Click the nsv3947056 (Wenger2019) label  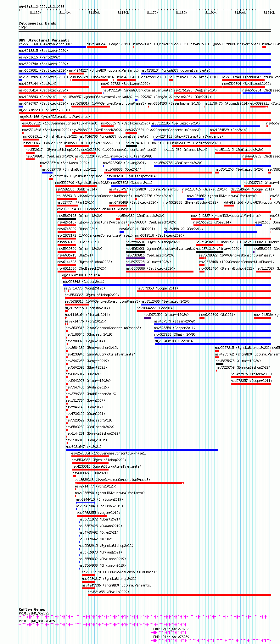(87, 361)
